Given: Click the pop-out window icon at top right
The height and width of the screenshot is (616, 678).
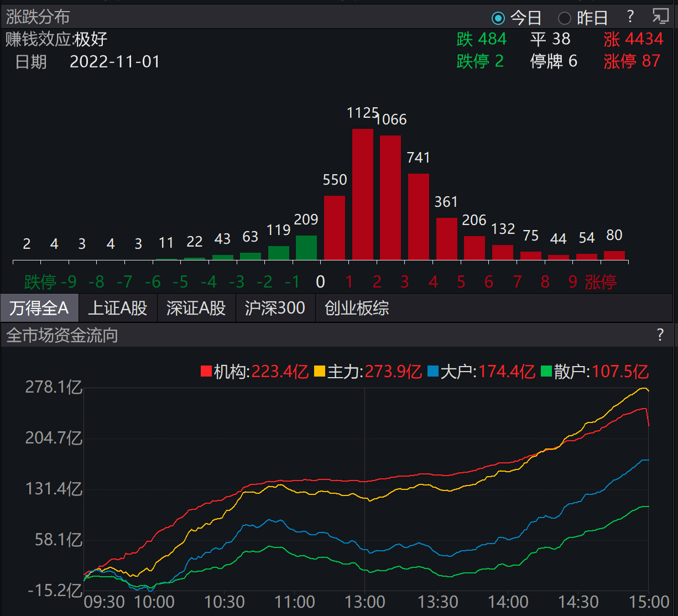Looking at the screenshot, I should [x=660, y=17].
